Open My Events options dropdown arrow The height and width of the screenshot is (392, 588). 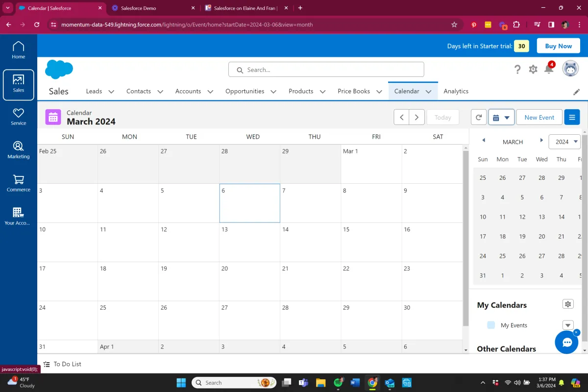pos(568,325)
